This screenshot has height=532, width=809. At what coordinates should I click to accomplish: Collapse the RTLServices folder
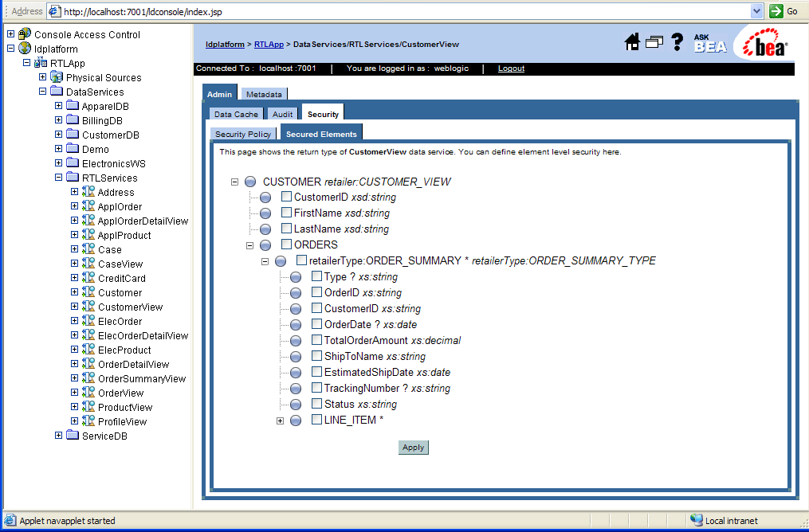tap(58, 178)
